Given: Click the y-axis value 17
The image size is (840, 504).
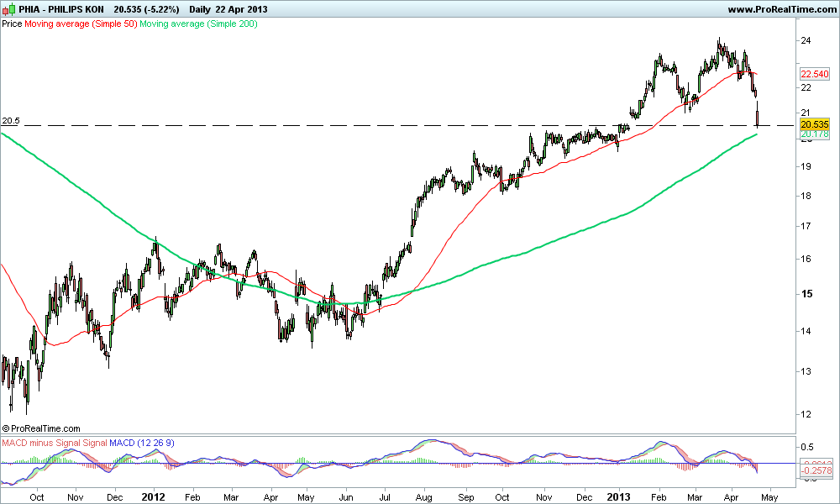Looking at the screenshot, I should coord(806,226).
